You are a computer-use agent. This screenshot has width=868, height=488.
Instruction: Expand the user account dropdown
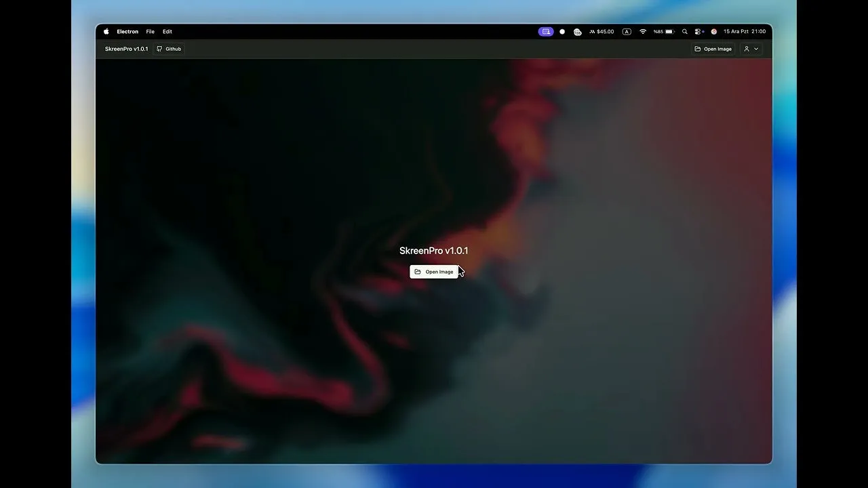[x=751, y=49]
